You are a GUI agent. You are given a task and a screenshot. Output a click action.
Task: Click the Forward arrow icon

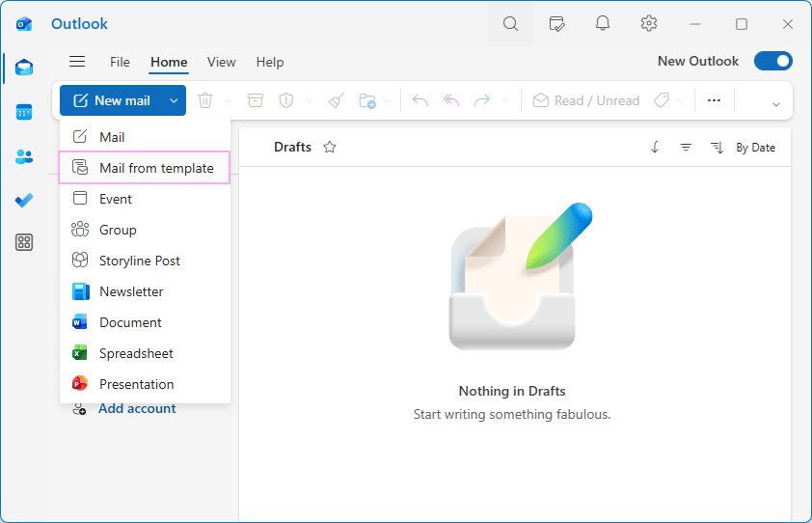point(482,100)
